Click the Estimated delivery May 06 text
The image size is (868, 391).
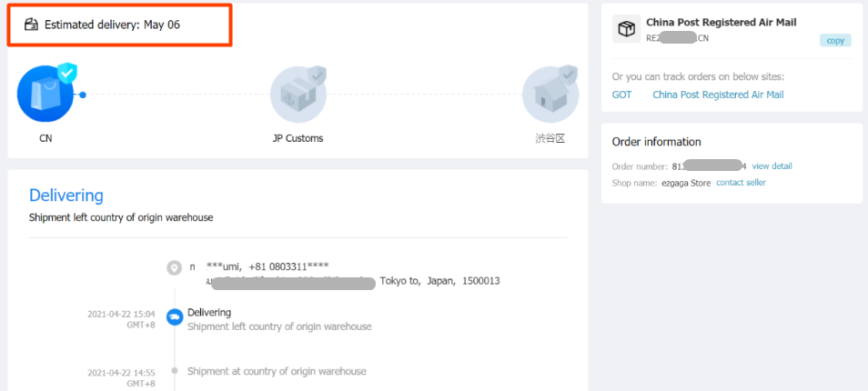point(112,25)
